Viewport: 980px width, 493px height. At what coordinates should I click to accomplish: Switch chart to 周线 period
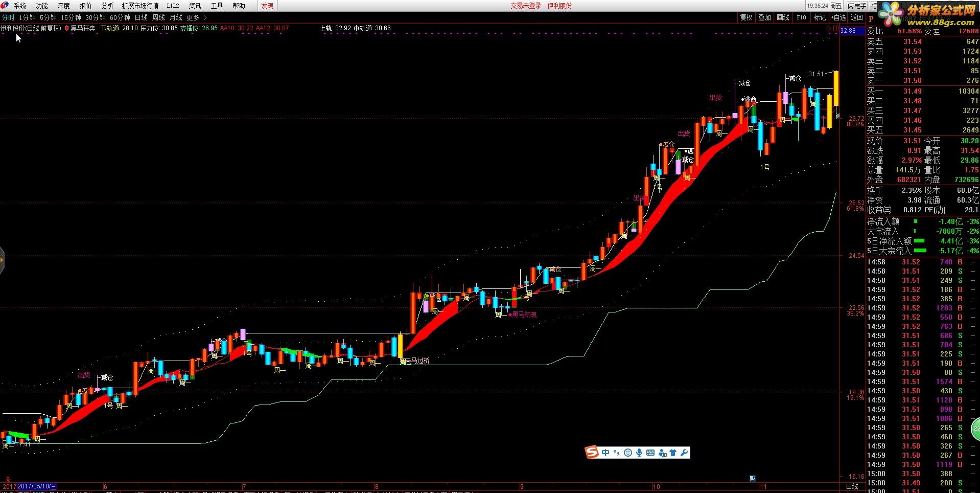click(x=158, y=17)
